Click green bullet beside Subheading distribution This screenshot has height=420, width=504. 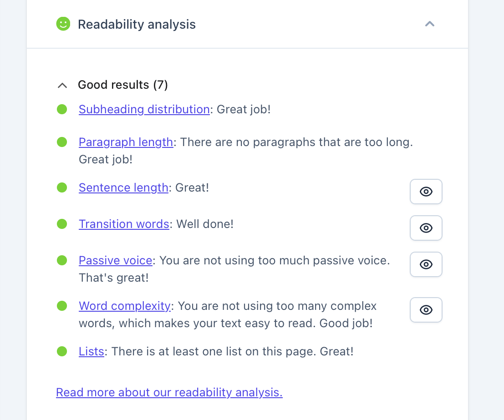pyautogui.click(x=62, y=109)
